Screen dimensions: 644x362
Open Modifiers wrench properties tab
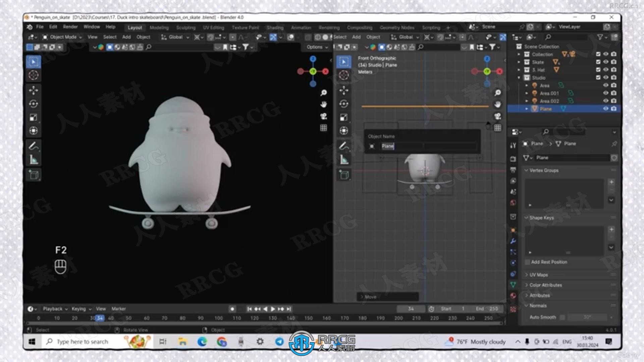[513, 241]
